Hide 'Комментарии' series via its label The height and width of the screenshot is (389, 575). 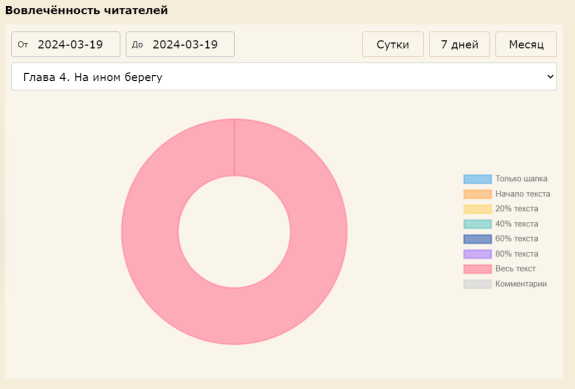point(521,284)
